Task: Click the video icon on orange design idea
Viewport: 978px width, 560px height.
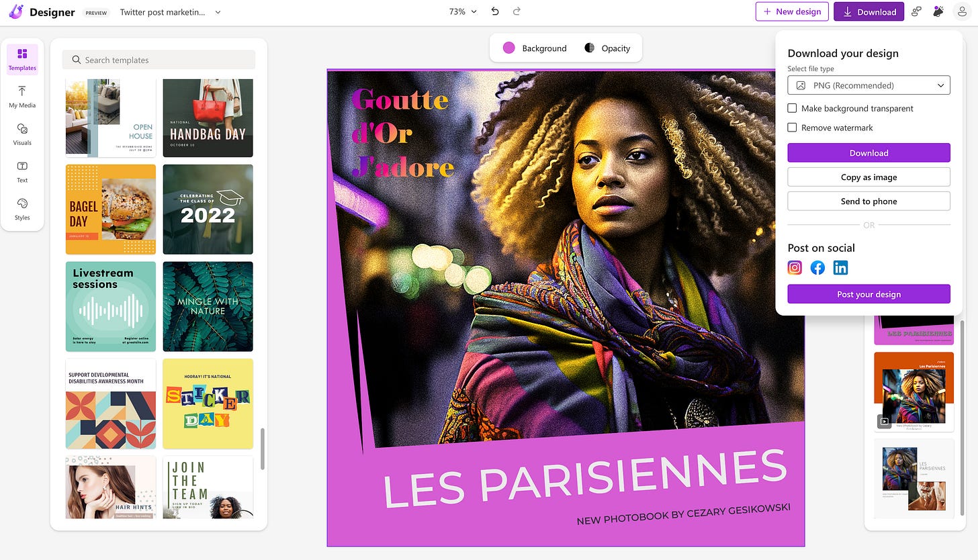Action: tap(885, 422)
